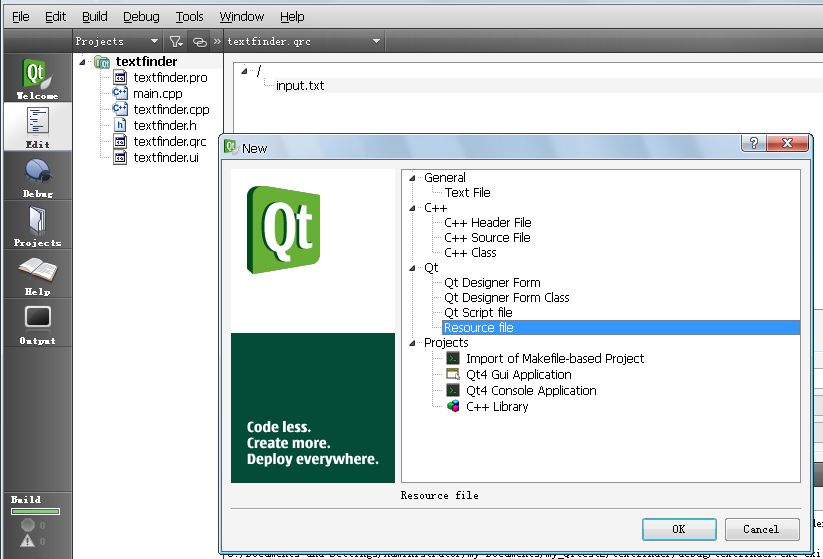Select Qt Designer Form Class template
The height and width of the screenshot is (559, 823).
click(x=507, y=298)
